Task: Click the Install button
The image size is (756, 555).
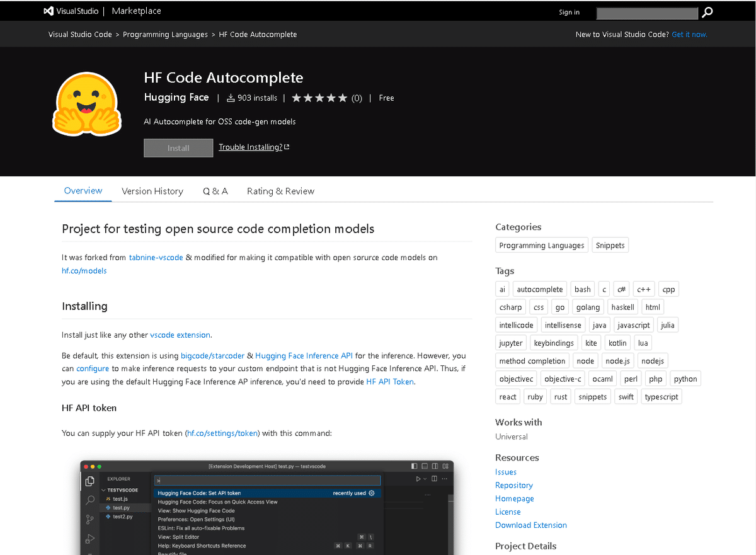Action: pos(178,147)
